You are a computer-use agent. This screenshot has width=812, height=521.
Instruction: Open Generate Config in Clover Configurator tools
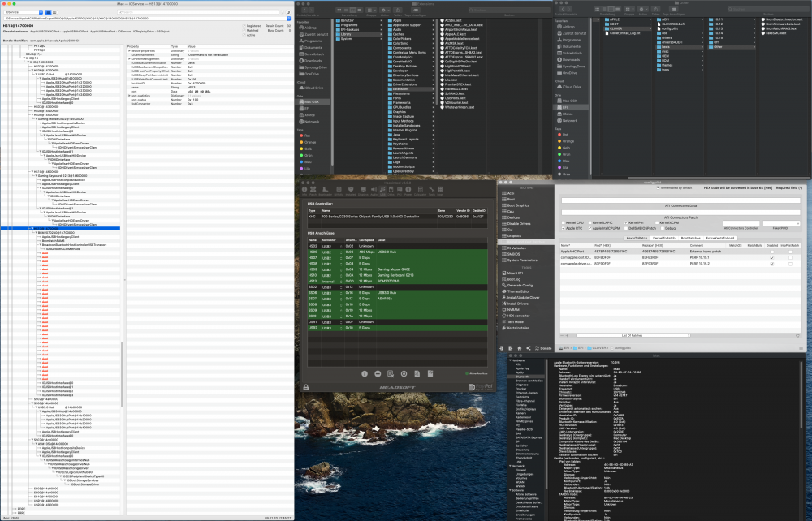pyautogui.click(x=516, y=285)
